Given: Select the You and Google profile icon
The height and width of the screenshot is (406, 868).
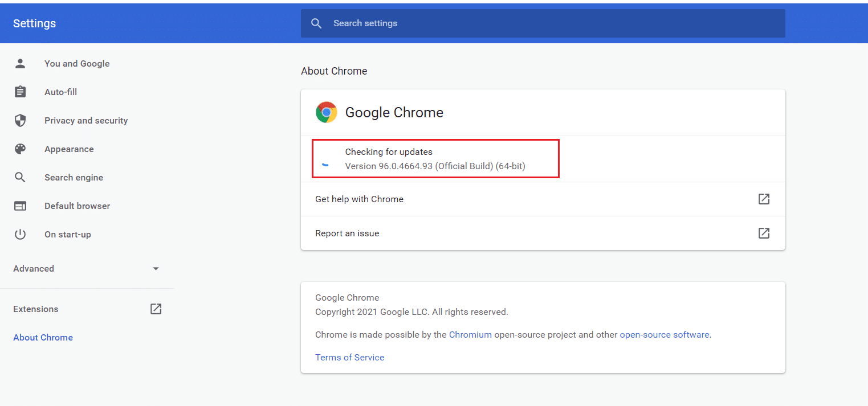Looking at the screenshot, I should (21, 63).
